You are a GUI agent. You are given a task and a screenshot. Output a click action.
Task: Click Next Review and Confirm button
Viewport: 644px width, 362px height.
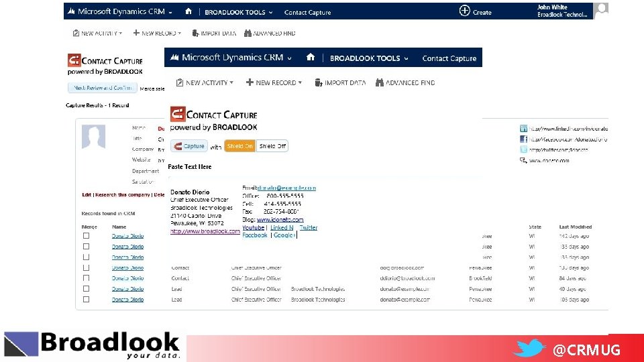(103, 88)
